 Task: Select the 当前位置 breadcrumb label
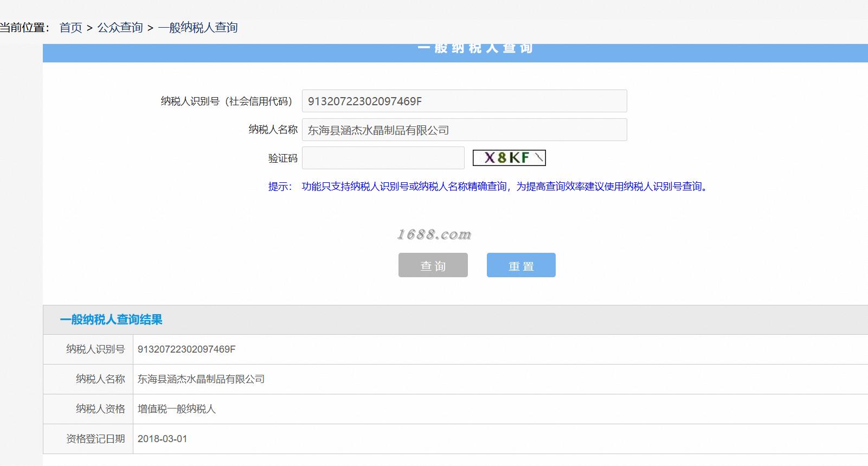pyautogui.click(x=25, y=28)
